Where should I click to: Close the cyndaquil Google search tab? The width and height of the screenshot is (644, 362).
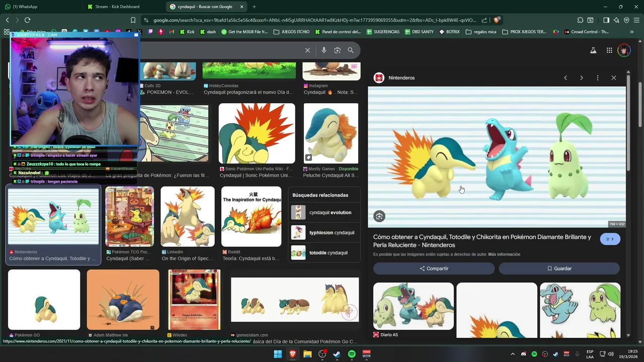click(242, 7)
